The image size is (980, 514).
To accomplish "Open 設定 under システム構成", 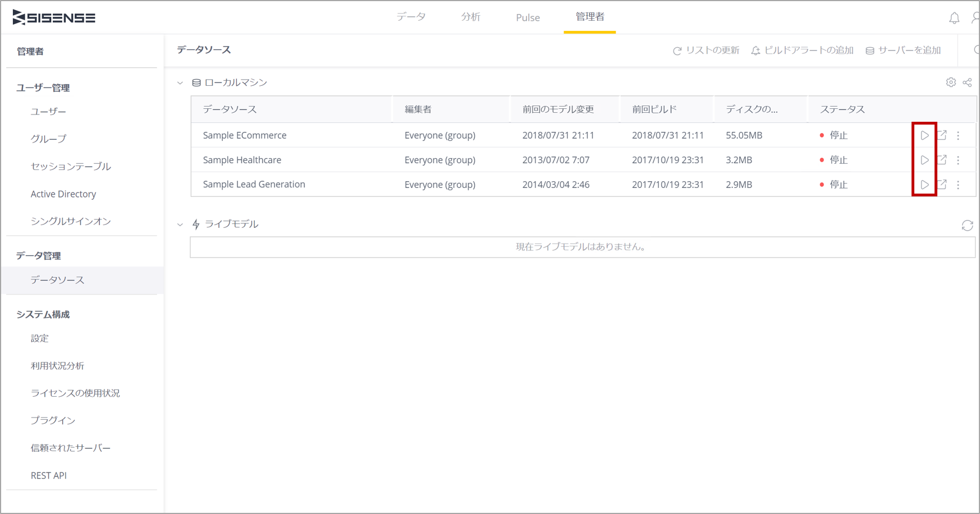I will tap(39, 338).
